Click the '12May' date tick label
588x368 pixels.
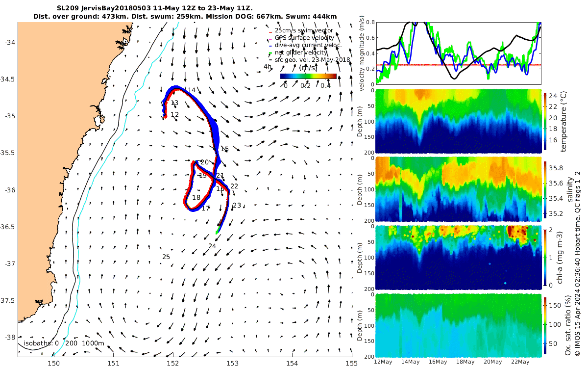pyautogui.click(x=383, y=362)
